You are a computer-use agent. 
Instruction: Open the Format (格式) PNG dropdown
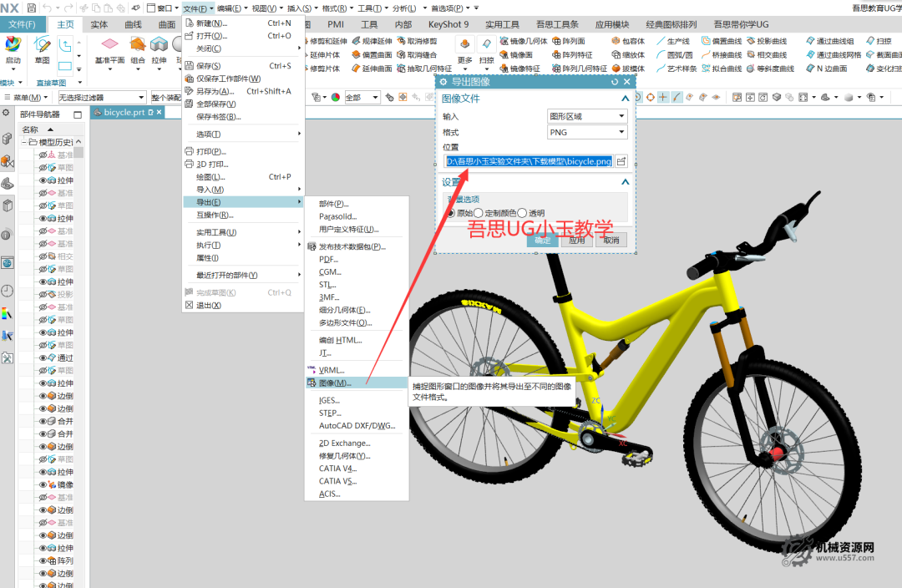pos(586,132)
